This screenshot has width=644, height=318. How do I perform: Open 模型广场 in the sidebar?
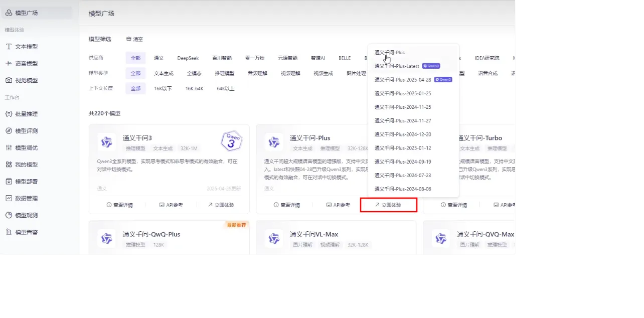(x=26, y=13)
